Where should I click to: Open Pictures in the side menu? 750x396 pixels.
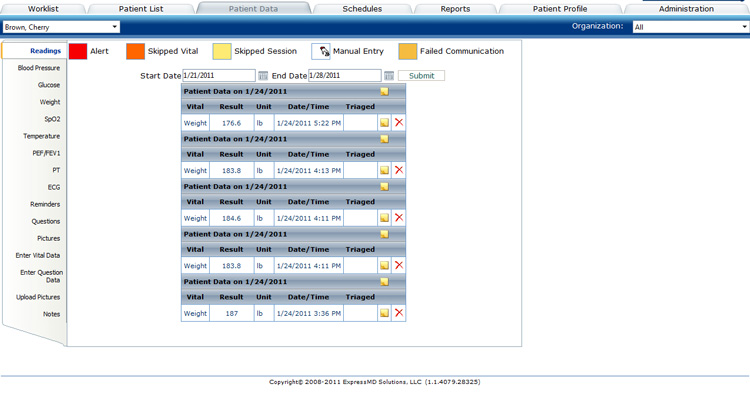49,238
